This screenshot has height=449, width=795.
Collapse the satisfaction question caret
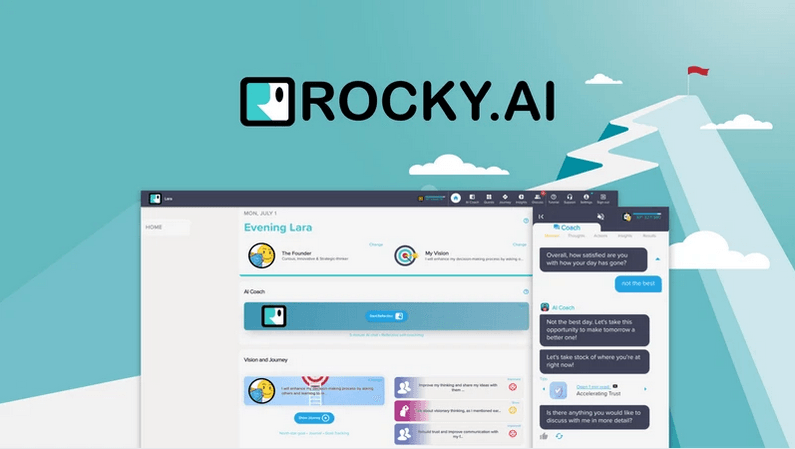pyautogui.click(x=657, y=259)
